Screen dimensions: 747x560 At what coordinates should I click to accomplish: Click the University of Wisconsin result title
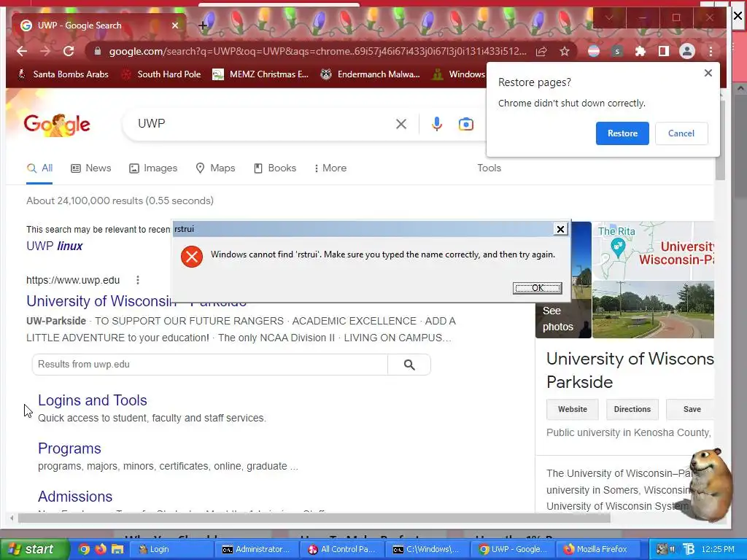[x=136, y=301]
